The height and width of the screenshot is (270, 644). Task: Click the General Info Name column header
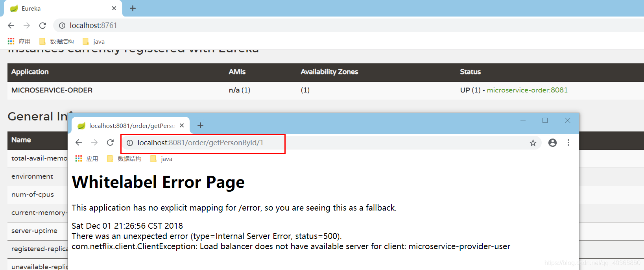tap(21, 140)
